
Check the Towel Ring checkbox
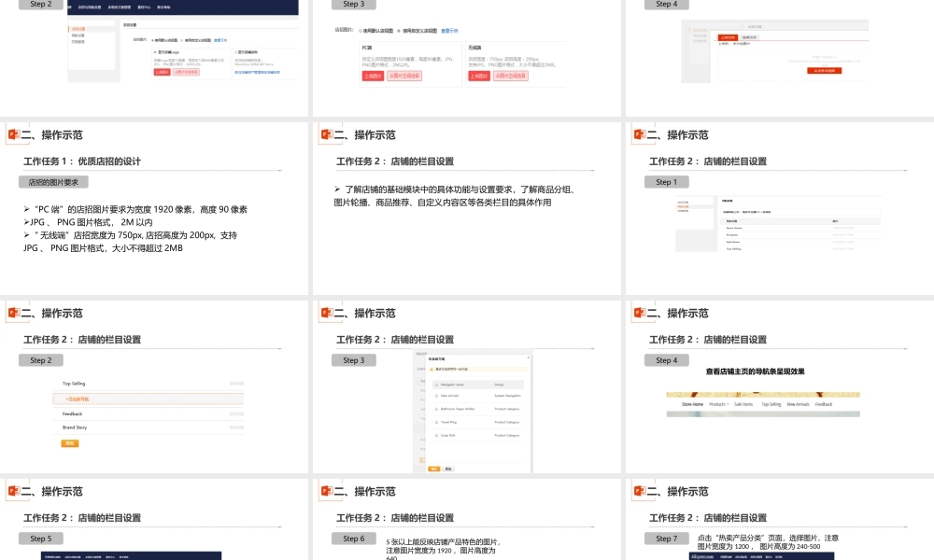point(436,422)
